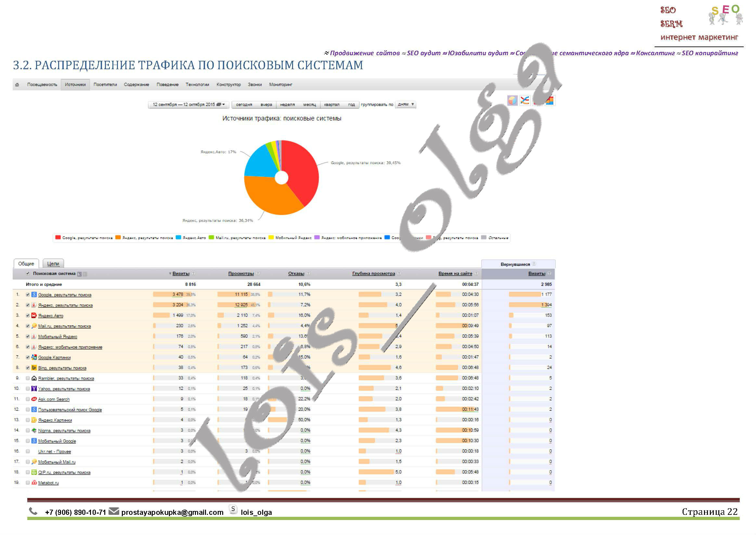The image size is (756, 535).
Task: Click the red Google legend color swatch
Action: (58, 238)
